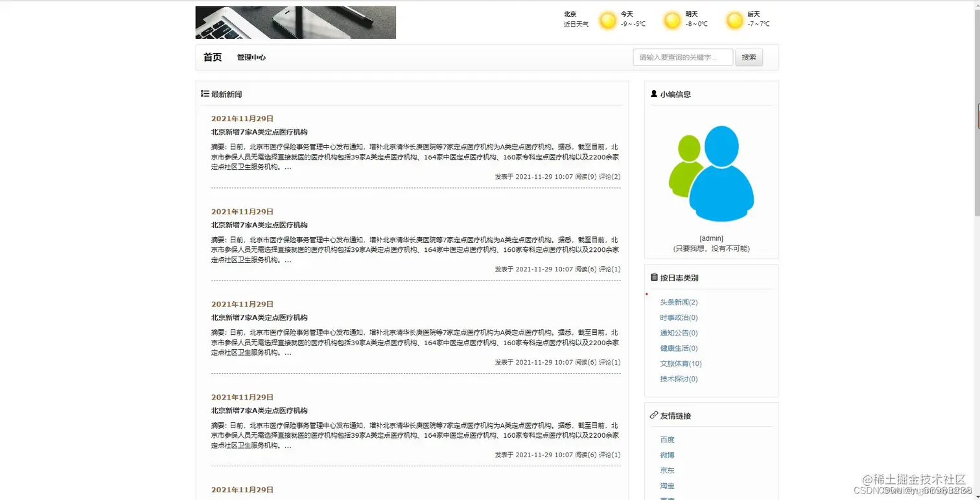Screen dimensions: 980x500
Task: Click the sun icon for 后天 weather
Action: pos(734,21)
